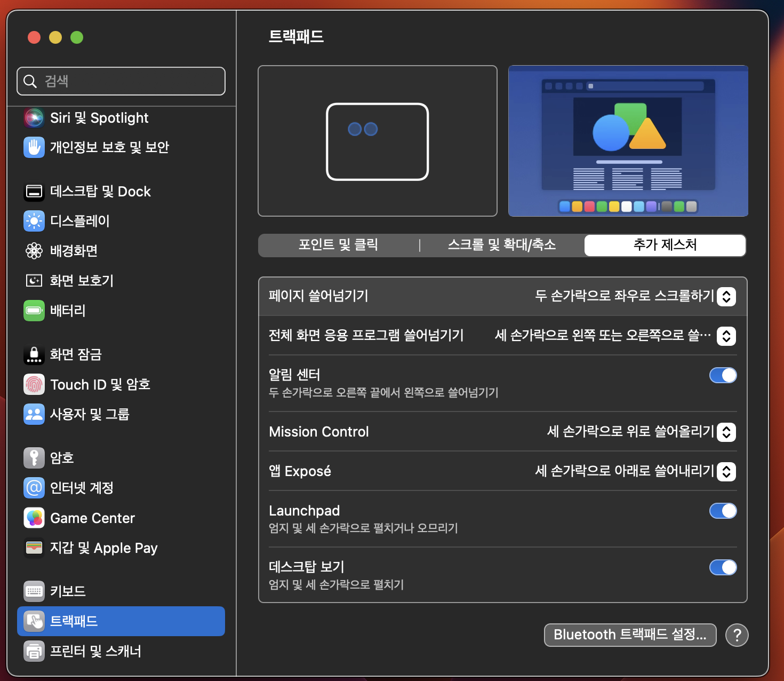Select the Game Center sidebar label
The height and width of the screenshot is (681, 784).
click(93, 518)
